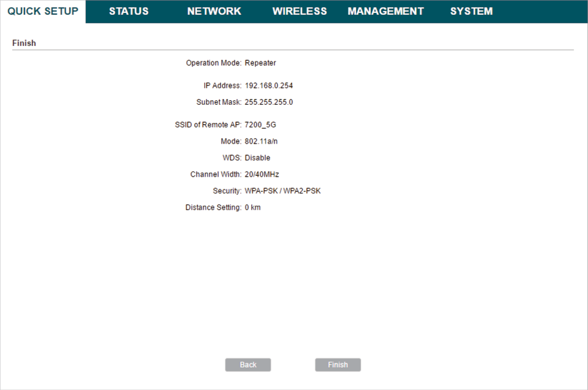Click the WPA-PSK / WPA2-PSK security value

coord(282,191)
